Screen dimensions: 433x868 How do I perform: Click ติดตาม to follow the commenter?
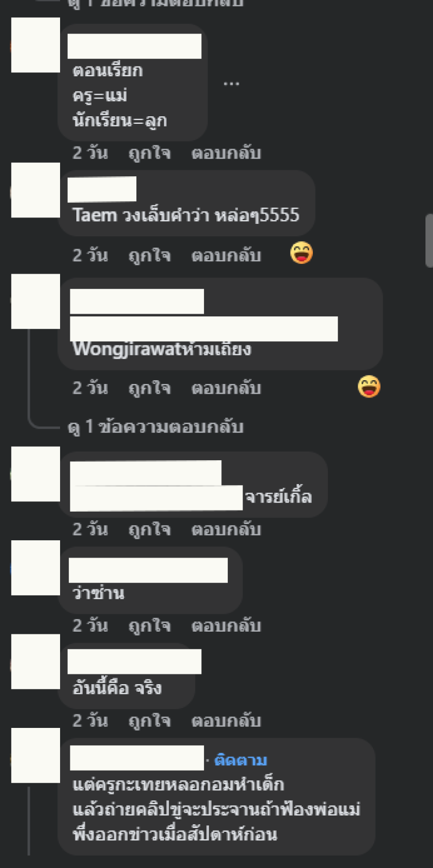pyautogui.click(x=241, y=760)
